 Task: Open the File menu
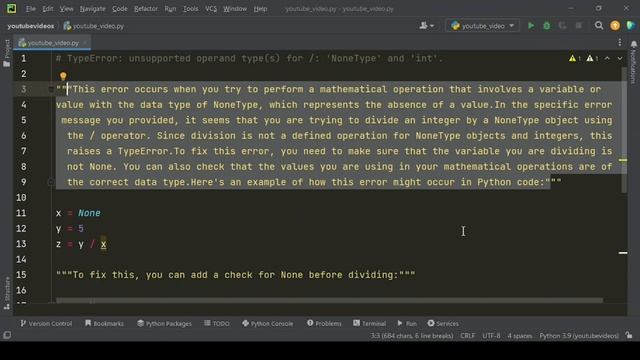coord(31,9)
